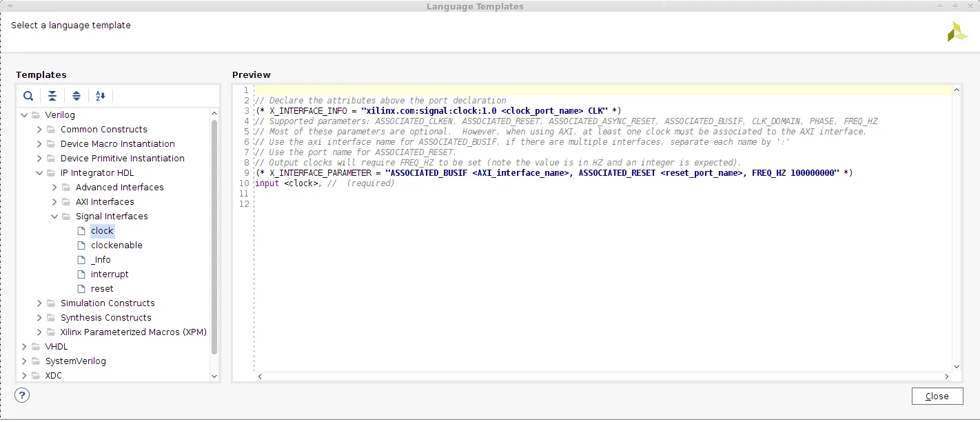Viewport: 980px width, 422px height.
Task: Expand the AXI Interfaces node
Action: (55, 202)
